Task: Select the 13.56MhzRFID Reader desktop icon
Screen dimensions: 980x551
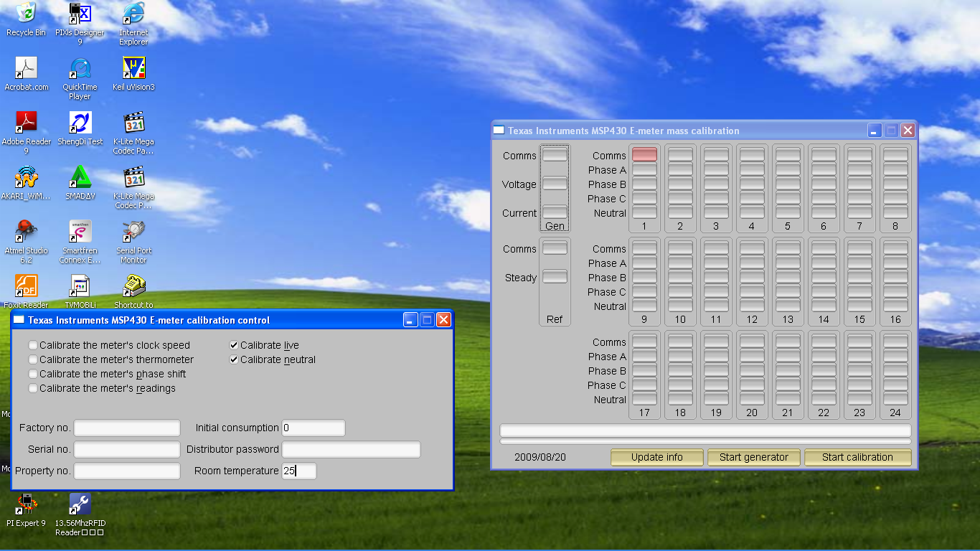Action: [x=80, y=514]
